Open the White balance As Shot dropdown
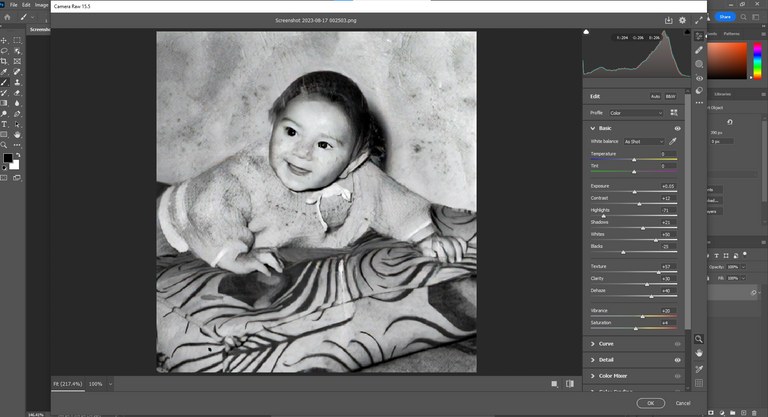The height and width of the screenshot is (417, 768). coord(644,142)
